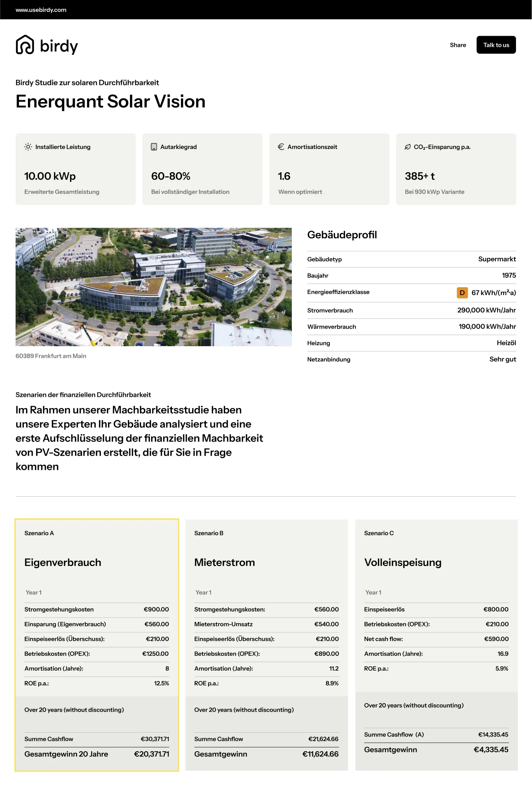This screenshot has width=532, height=787.
Task: Click Szenario C Gesamtgewinn €4,335.45
Action: point(436,749)
